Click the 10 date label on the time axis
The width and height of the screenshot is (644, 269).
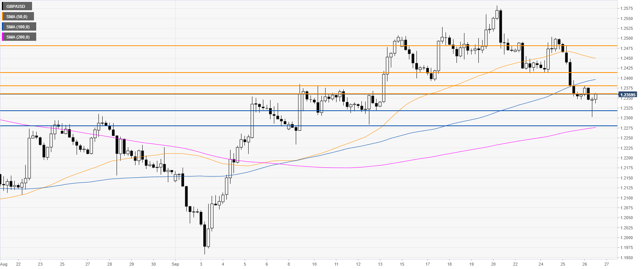click(314, 264)
